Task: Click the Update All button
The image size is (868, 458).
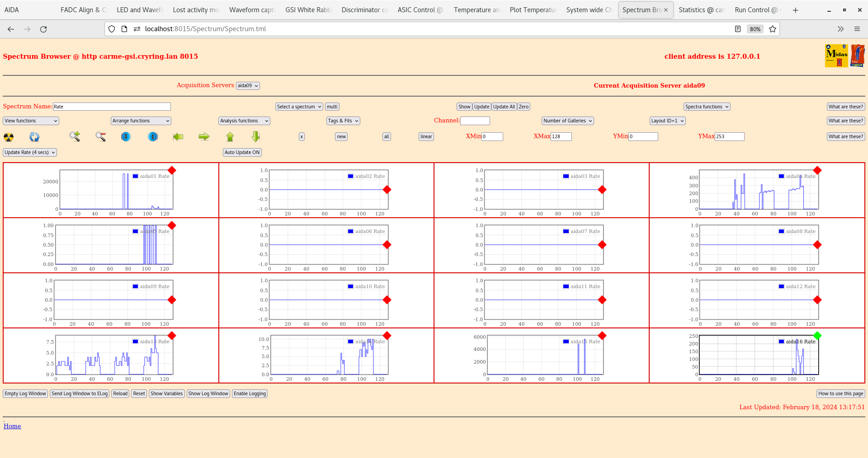Action: coord(504,107)
